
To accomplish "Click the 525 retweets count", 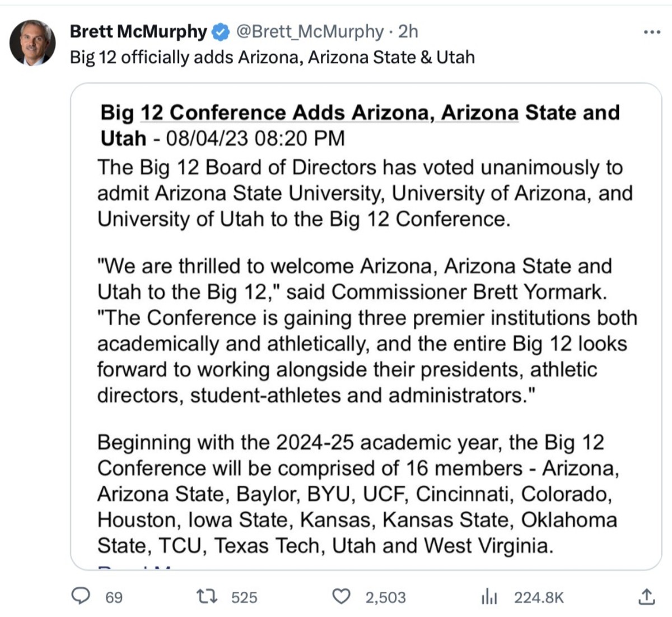I will [x=244, y=597].
